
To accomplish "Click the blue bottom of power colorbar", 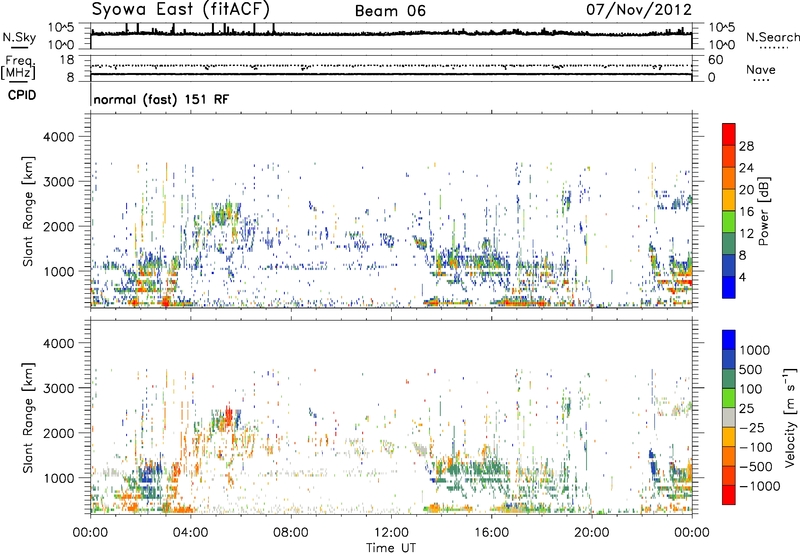I will pos(729,288).
